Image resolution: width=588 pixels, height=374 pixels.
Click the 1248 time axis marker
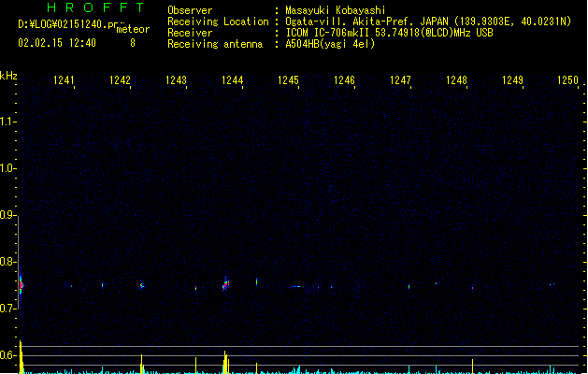(456, 80)
